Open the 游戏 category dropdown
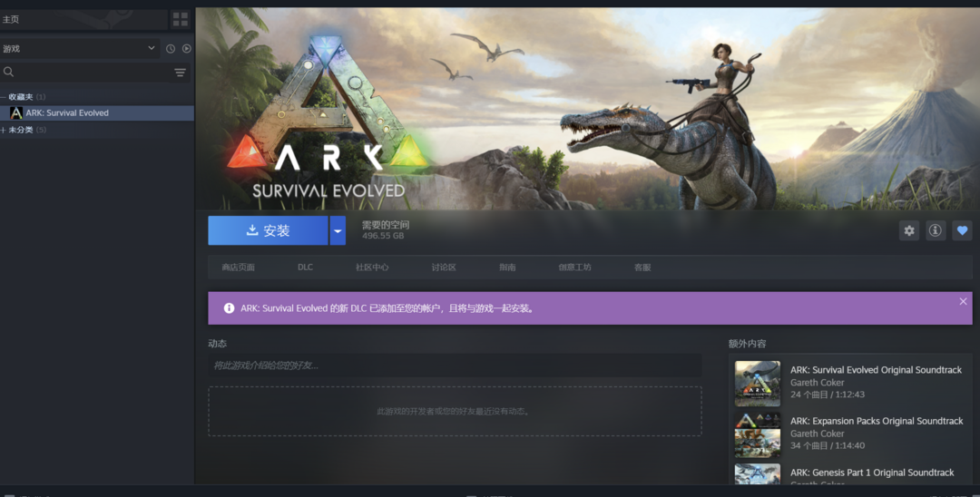 tap(80, 49)
